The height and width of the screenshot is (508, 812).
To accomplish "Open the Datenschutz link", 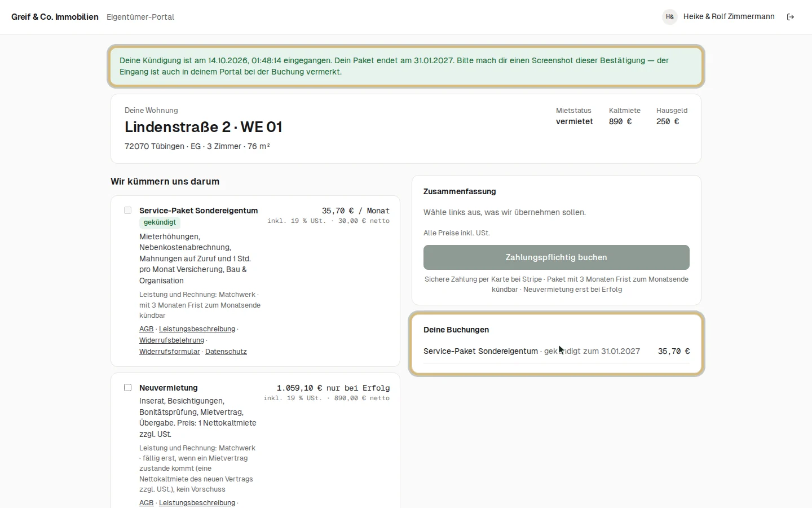I will [226, 352].
